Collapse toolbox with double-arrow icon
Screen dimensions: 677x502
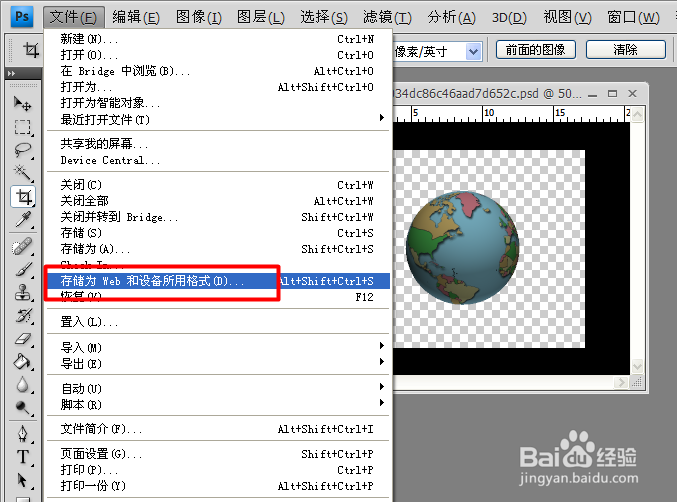[12, 73]
